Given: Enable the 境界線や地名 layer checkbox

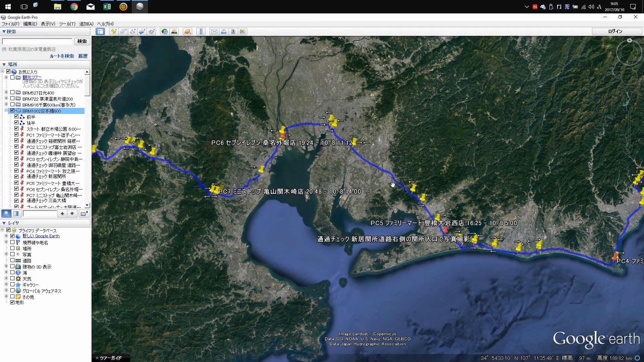Looking at the screenshot, I should point(12,242).
